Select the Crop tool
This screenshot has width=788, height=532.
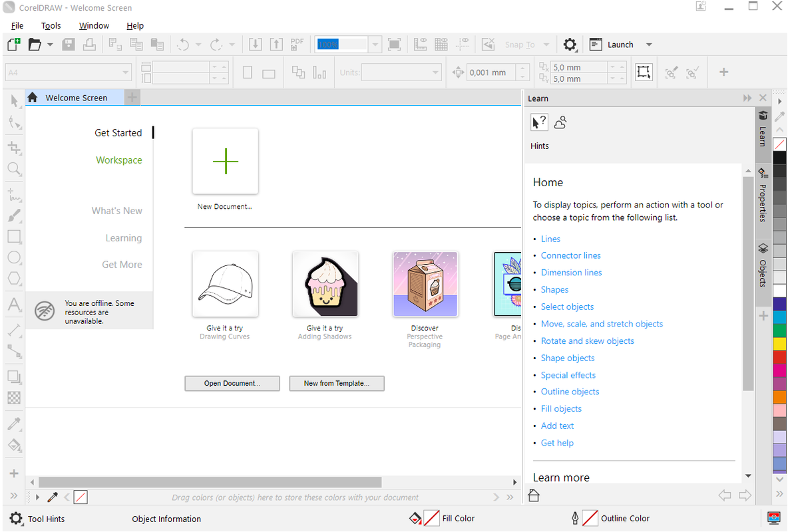pyautogui.click(x=14, y=147)
